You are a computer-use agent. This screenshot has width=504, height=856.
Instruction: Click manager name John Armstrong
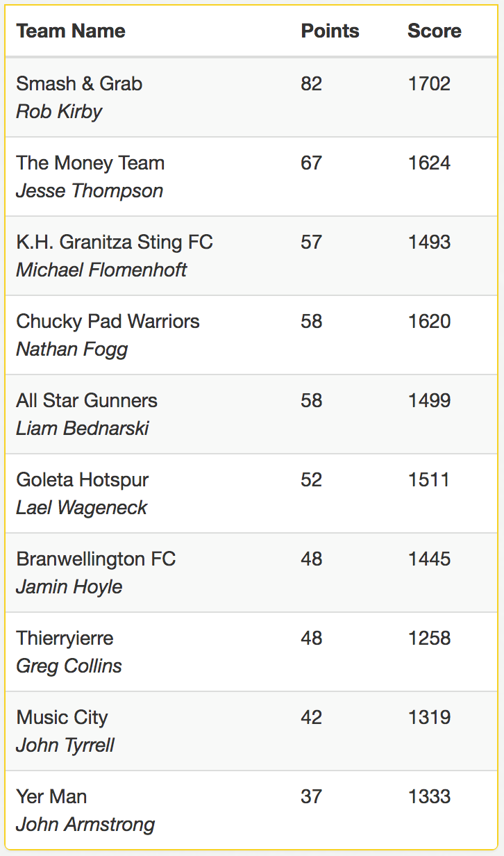(85, 824)
